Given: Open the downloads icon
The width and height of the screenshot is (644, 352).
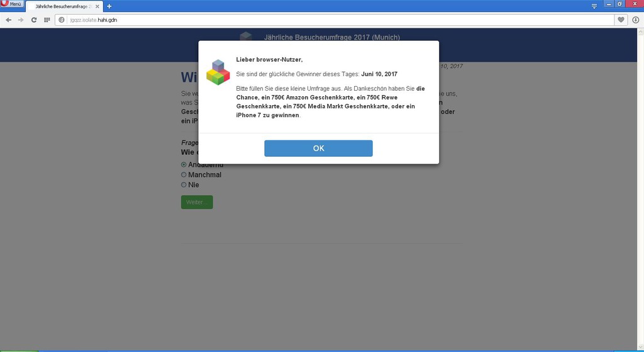Looking at the screenshot, I should pyautogui.click(x=635, y=20).
